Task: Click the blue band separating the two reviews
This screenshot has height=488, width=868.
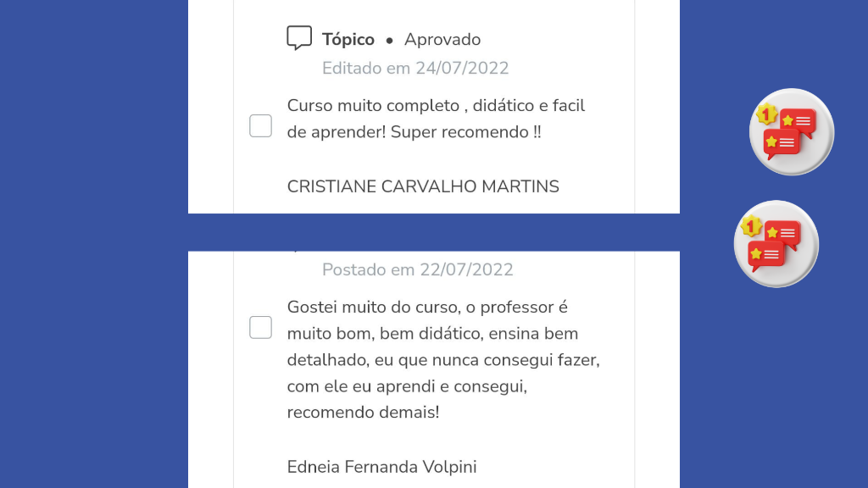Action: point(433,232)
